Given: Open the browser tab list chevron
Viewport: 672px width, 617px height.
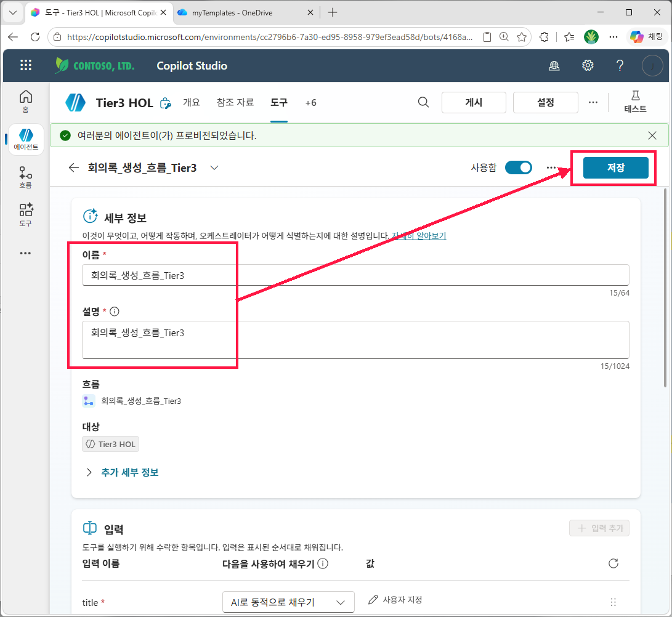Looking at the screenshot, I should tap(13, 12).
